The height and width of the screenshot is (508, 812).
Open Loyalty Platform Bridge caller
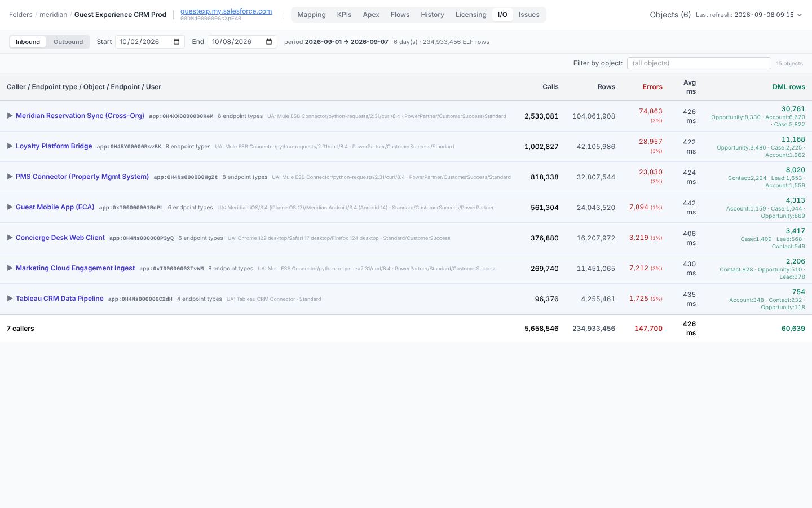point(54,146)
